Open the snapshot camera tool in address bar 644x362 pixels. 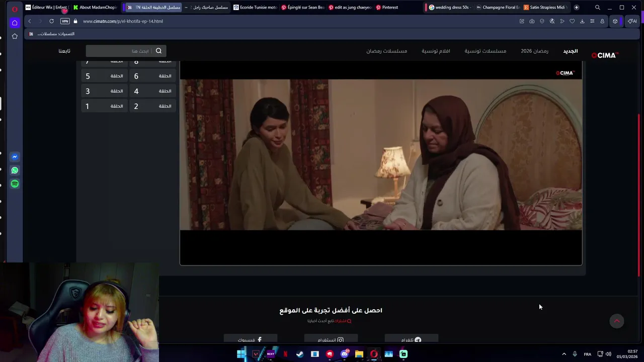tap(532, 21)
